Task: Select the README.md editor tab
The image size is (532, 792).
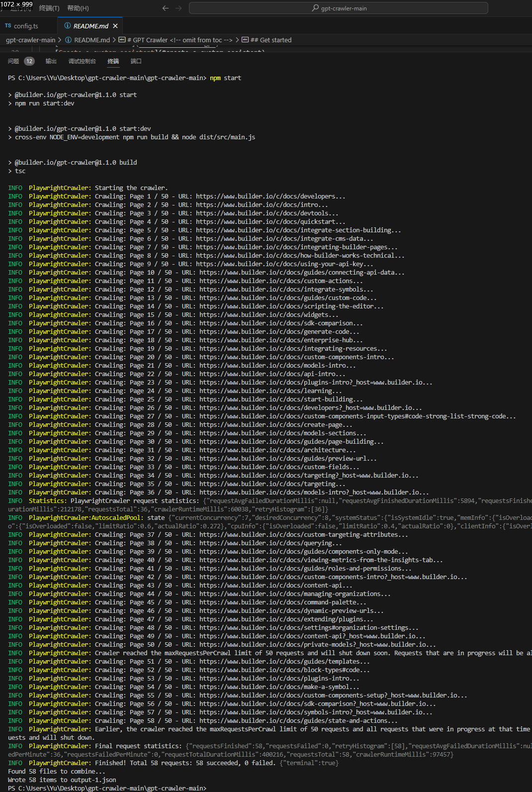Action: (x=90, y=26)
